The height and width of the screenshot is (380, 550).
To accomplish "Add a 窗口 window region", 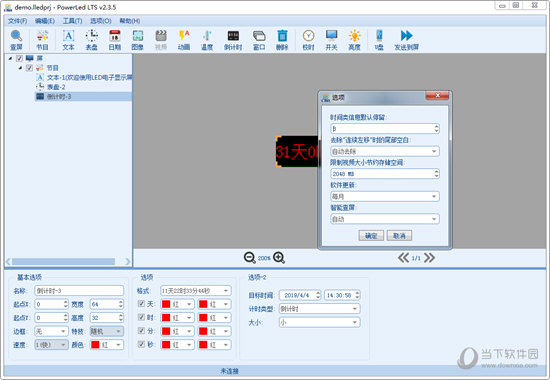I will tap(259, 40).
